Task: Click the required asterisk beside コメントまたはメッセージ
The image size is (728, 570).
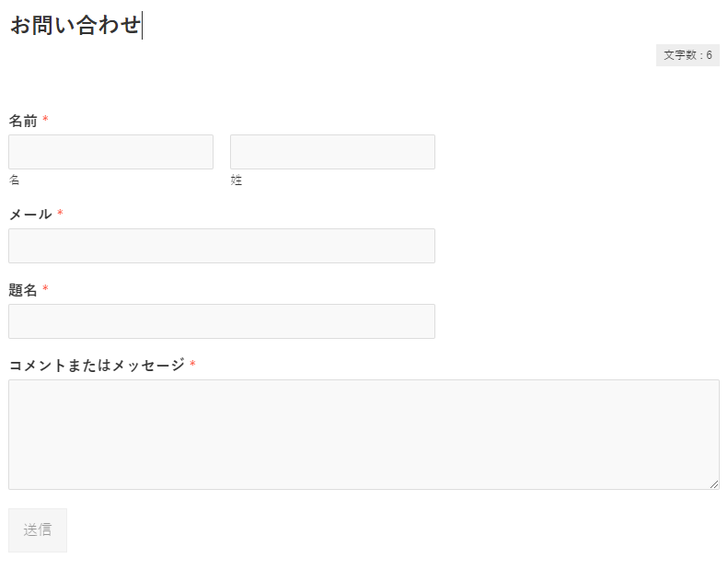Action: pyautogui.click(x=192, y=366)
